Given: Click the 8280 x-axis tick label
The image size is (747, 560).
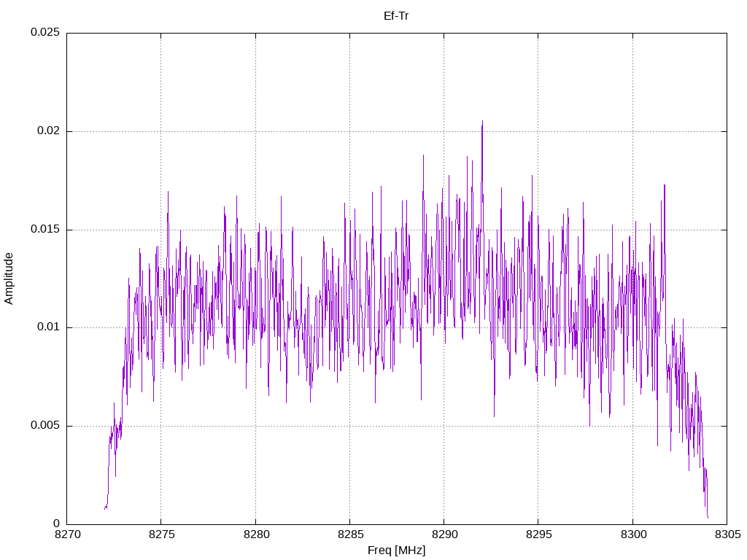Looking at the screenshot, I should coord(256,534).
